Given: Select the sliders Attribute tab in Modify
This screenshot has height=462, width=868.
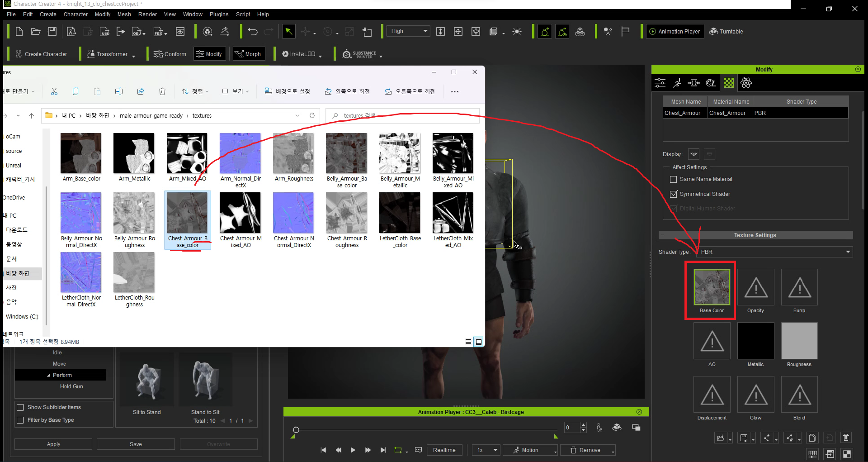Looking at the screenshot, I should pos(660,83).
